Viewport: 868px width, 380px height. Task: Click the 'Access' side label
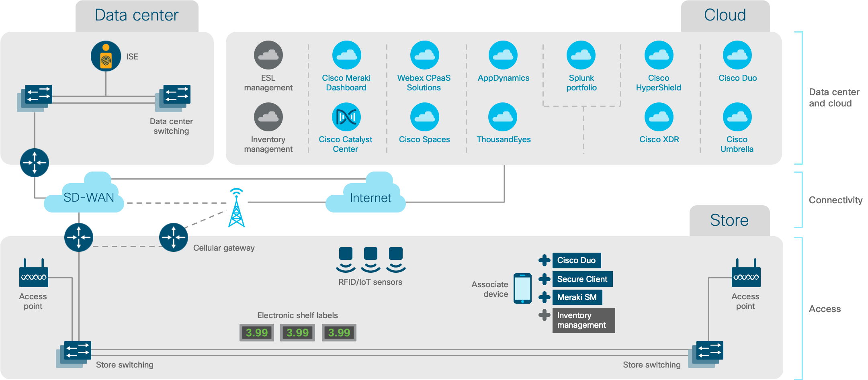[x=825, y=309]
